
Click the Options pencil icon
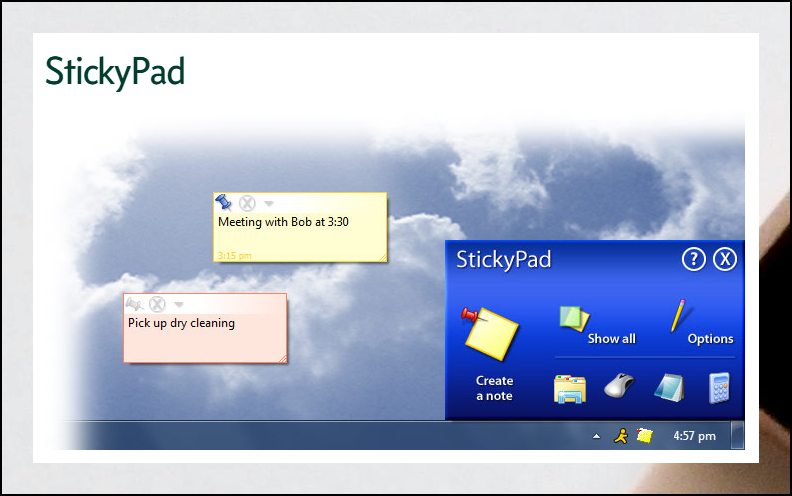click(678, 316)
